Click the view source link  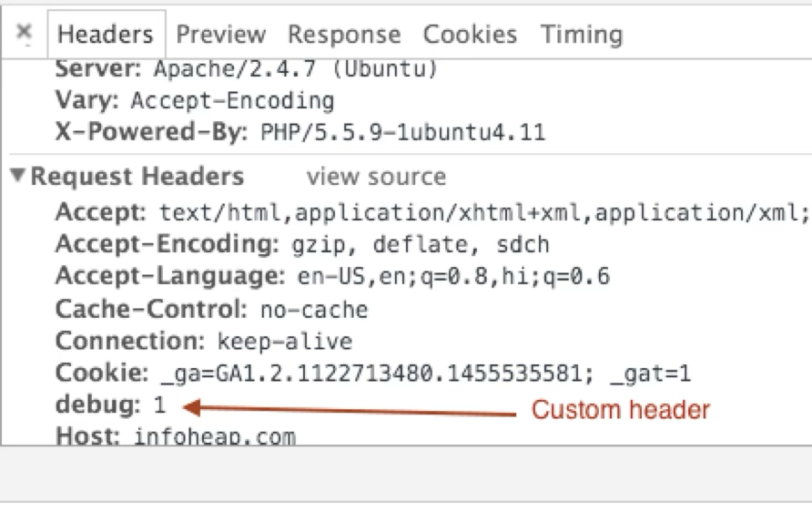click(x=377, y=177)
